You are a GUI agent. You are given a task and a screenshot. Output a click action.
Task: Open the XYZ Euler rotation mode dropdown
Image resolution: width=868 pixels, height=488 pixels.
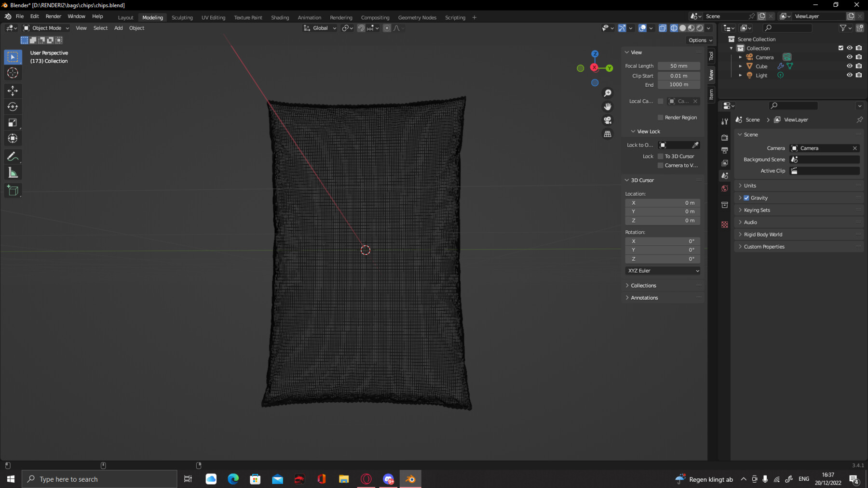(663, 271)
